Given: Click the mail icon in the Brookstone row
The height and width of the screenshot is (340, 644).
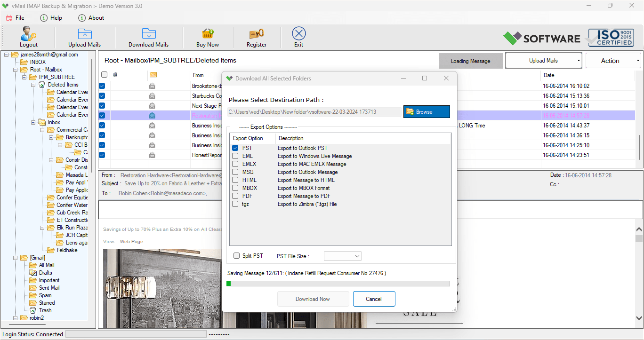Looking at the screenshot, I should click(152, 86).
